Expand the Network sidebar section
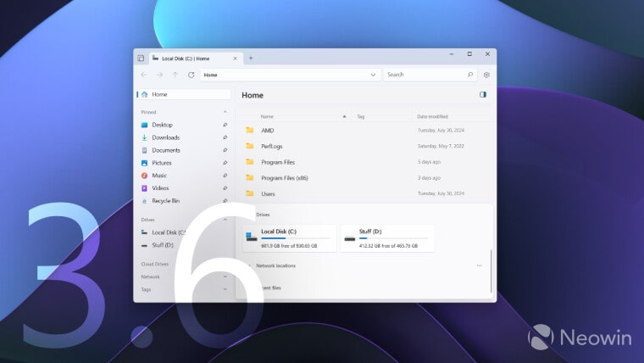This screenshot has width=644, height=363. (x=225, y=276)
